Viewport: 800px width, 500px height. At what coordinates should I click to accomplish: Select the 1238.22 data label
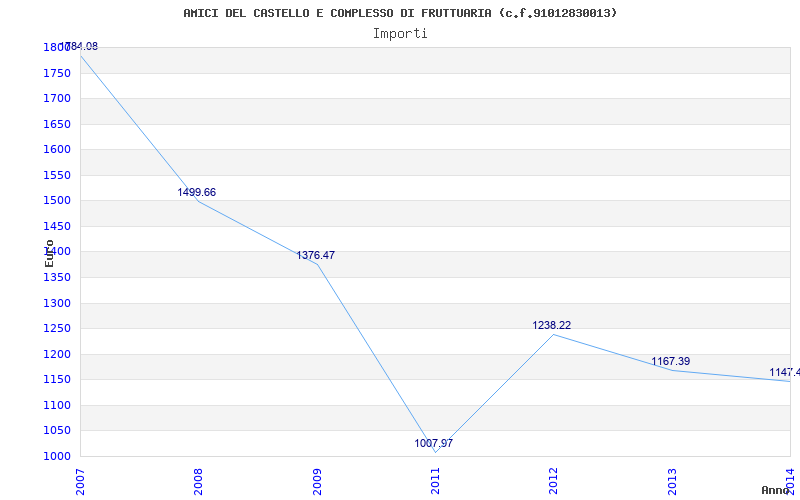click(552, 325)
